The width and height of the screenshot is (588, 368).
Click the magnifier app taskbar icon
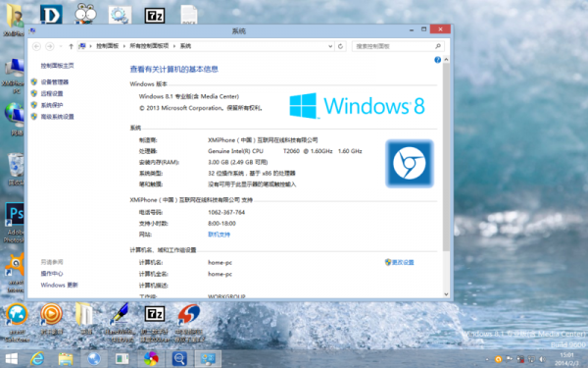coord(179,359)
